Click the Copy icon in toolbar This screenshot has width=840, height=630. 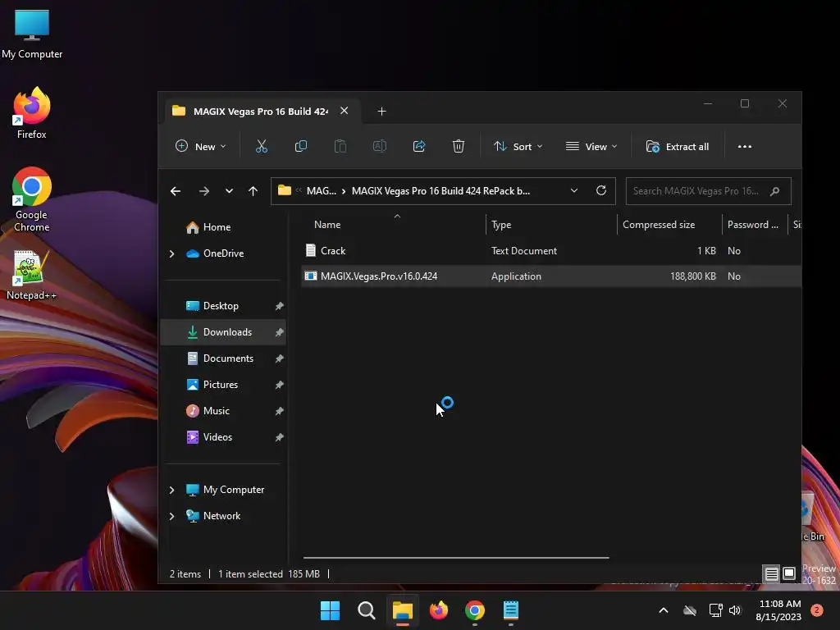pyautogui.click(x=300, y=146)
